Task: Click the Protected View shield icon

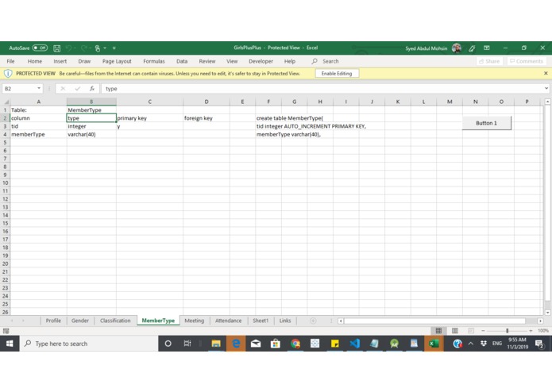Action: (8, 74)
